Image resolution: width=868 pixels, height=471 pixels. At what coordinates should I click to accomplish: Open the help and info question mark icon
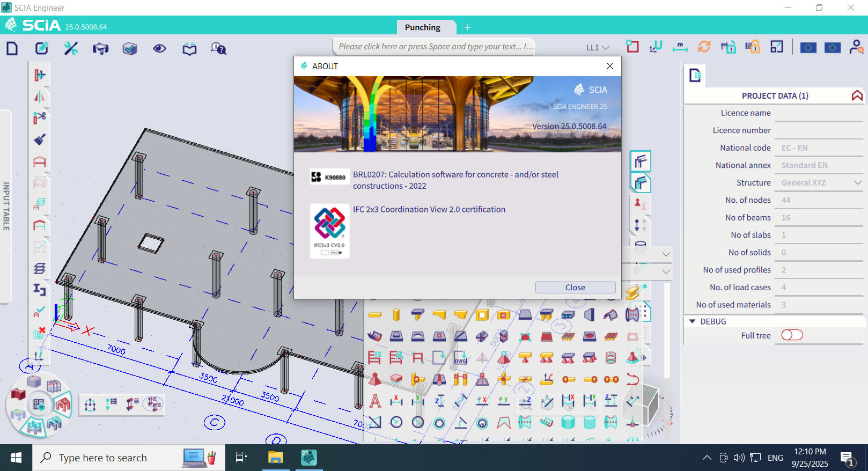218,48
